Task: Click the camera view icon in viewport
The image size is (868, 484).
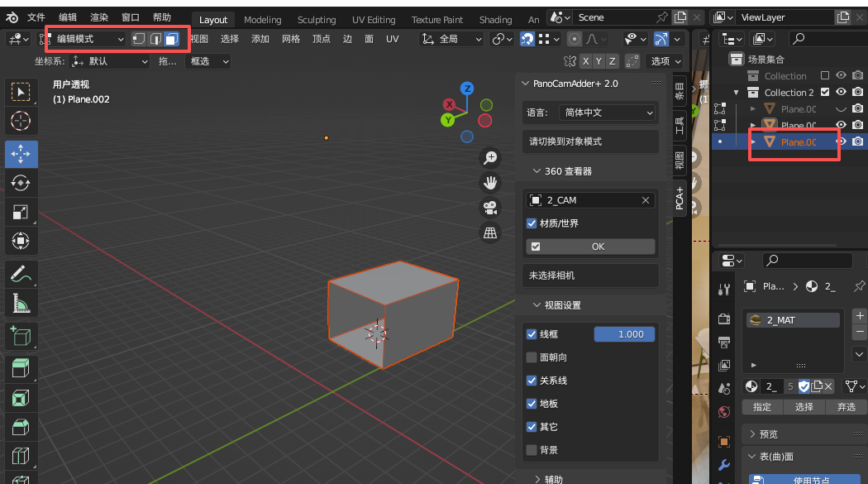Action: pyautogui.click(x=490, y=207)
